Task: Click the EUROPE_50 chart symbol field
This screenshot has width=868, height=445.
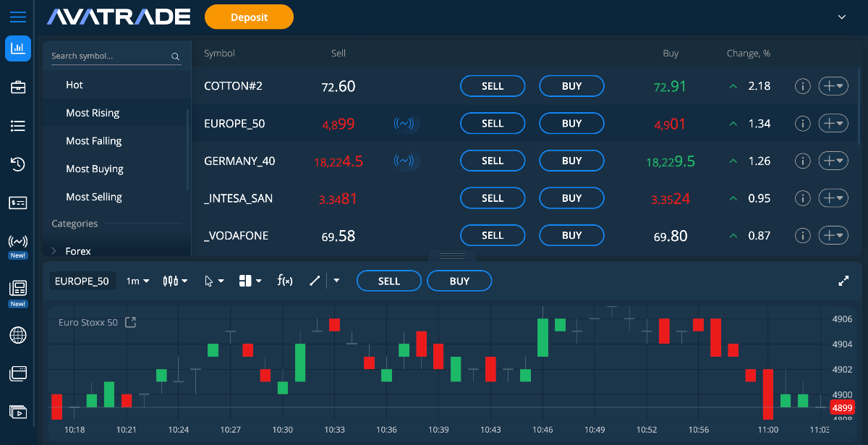Action: [82, 281]
